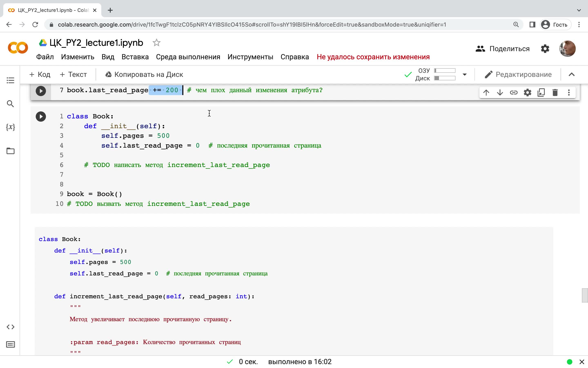Open the command palette sidebar icon
Viewport: 588px width, 368px height.
click(x=10, y=344)
